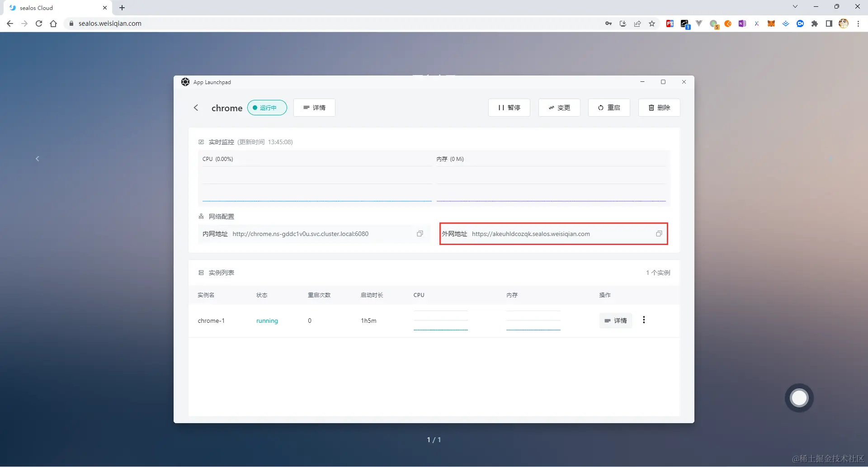Click the App Launchpad logo icon

pos(185,82)
